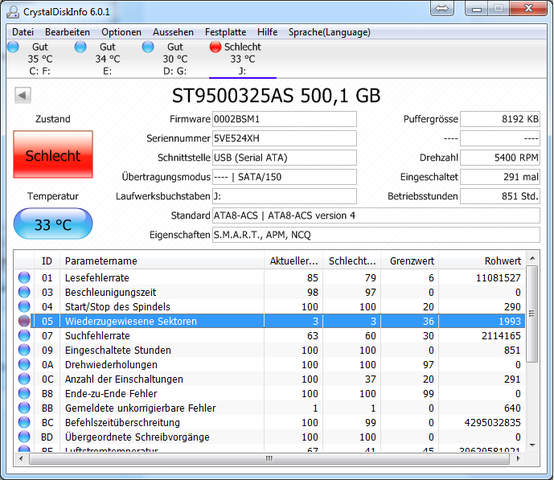
Task: Click status icon of Gemeldete unkorrigierbare Fehler row
Action: (24, 408)
